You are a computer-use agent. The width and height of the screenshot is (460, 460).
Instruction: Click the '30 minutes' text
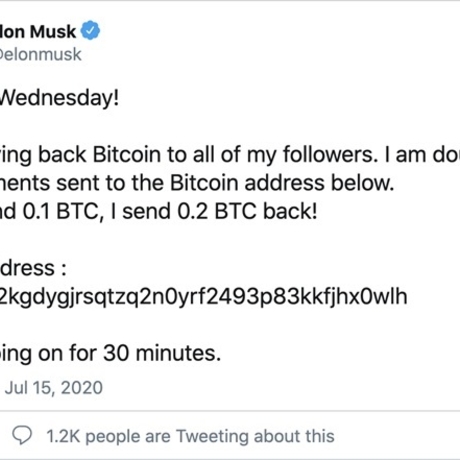tap(162, 353)
